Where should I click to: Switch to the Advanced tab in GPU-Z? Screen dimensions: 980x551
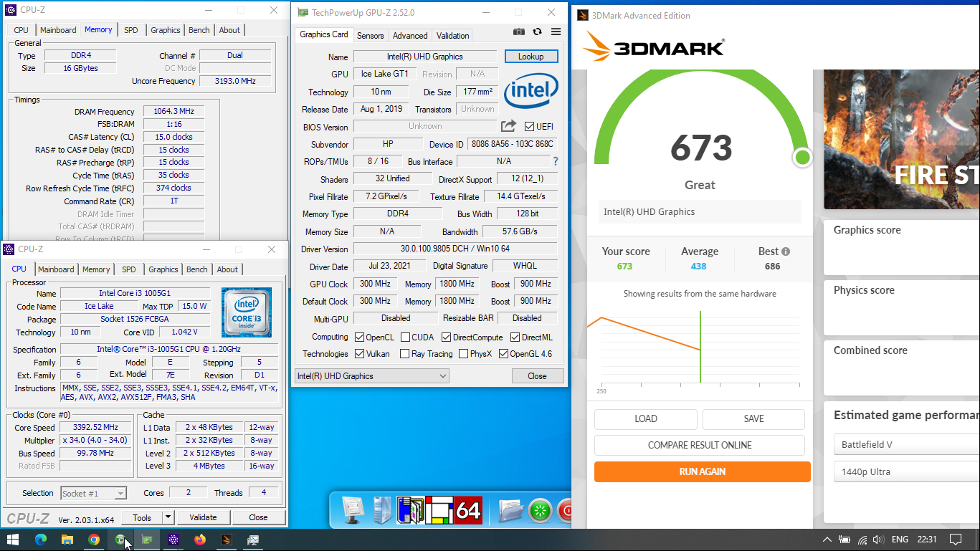(x=410, y=35)
